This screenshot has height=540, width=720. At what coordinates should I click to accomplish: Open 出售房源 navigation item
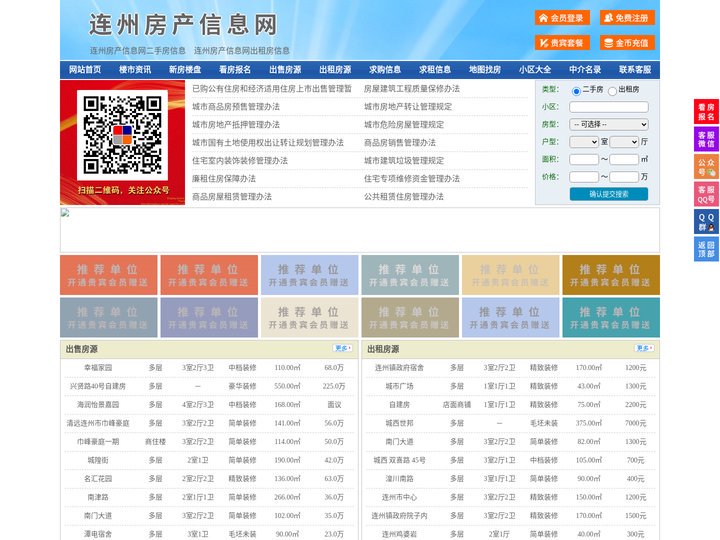tap(285, 69)
